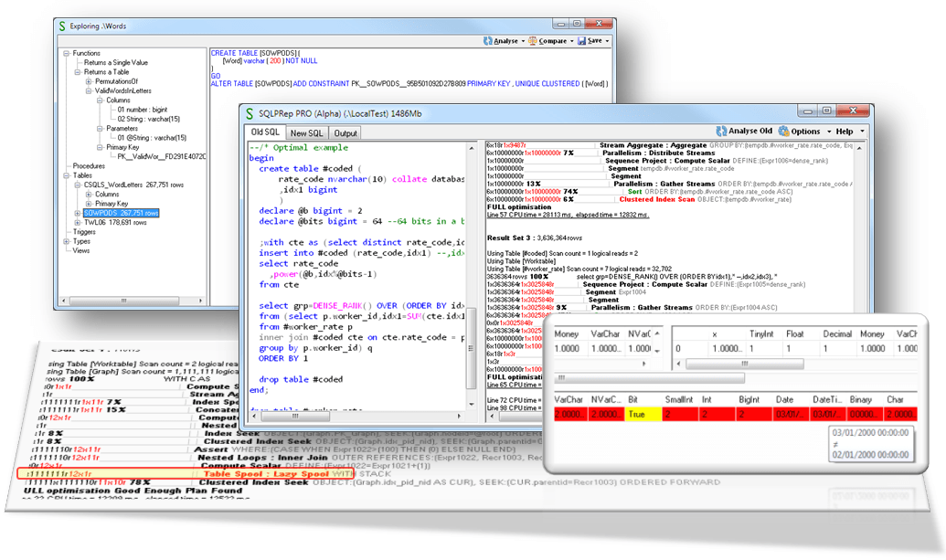Click the red cell under Date column
946x560 pixels.
[791, 414]
